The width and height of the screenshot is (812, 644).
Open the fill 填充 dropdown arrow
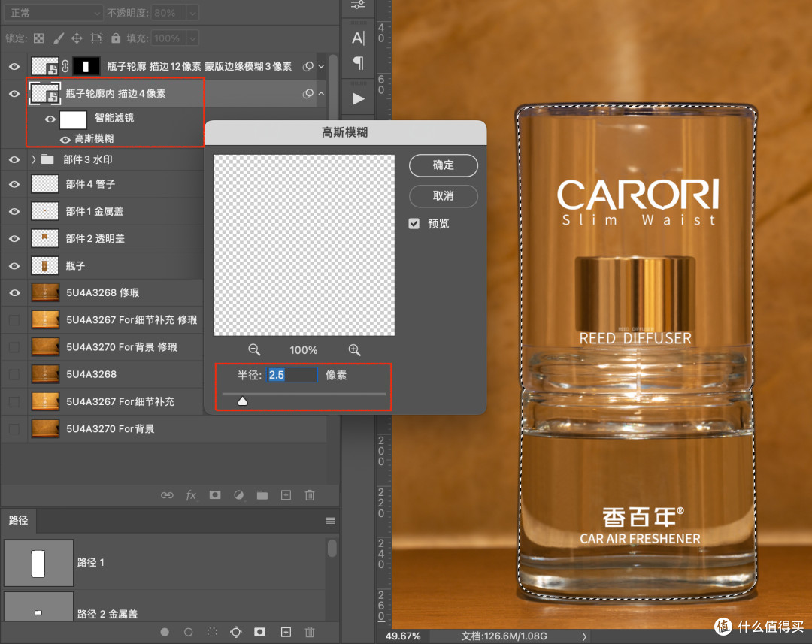[x=192, y=38]
